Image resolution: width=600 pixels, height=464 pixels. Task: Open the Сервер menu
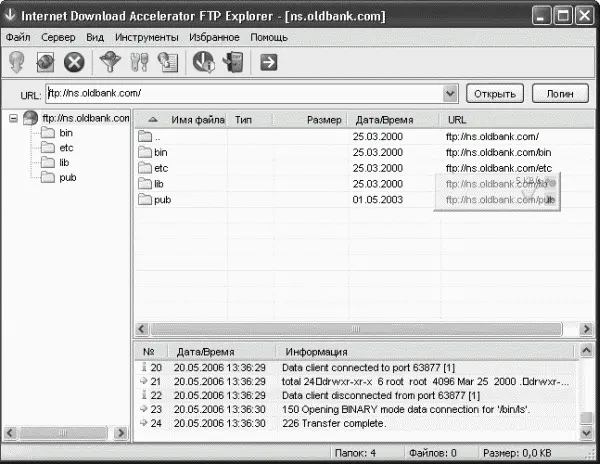point(58,37)
